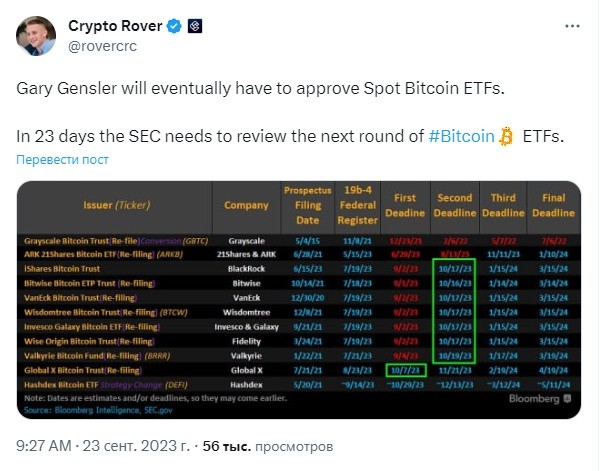Click the green-boxed 10/7/23 Global X cell
The width and height of the screenshot is (600, 471).
click(x=405, y=369)
